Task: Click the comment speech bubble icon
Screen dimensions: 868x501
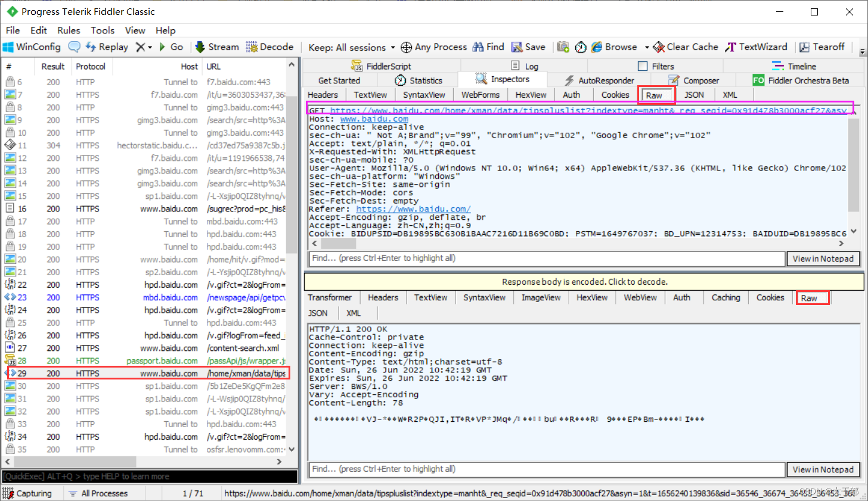Action: tap(75, 47)
